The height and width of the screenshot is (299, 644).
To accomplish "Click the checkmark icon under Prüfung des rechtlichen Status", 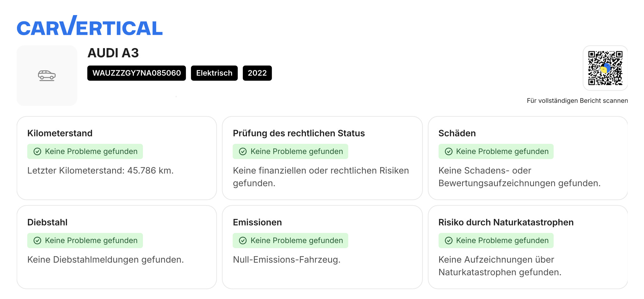I will (x=243, y=152).
